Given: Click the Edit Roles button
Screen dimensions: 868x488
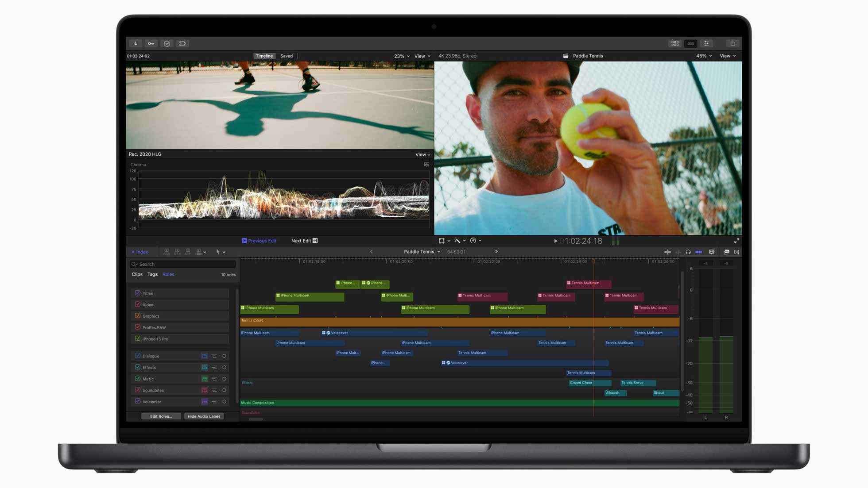Looking at the screenshot, I should 161,416.
